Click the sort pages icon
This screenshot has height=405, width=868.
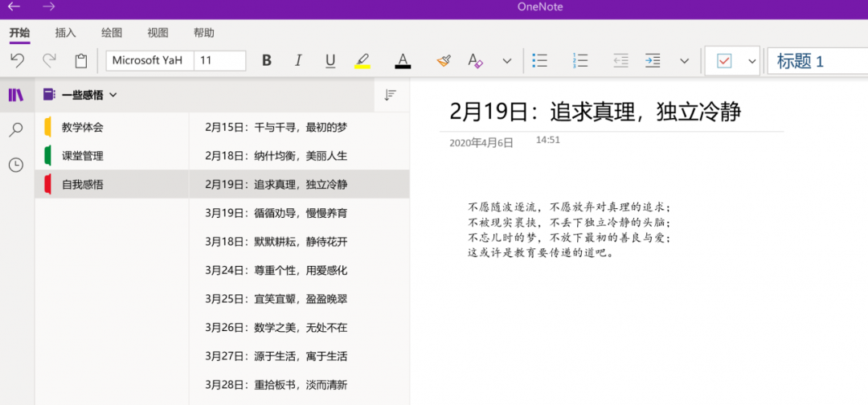[391, 95]
